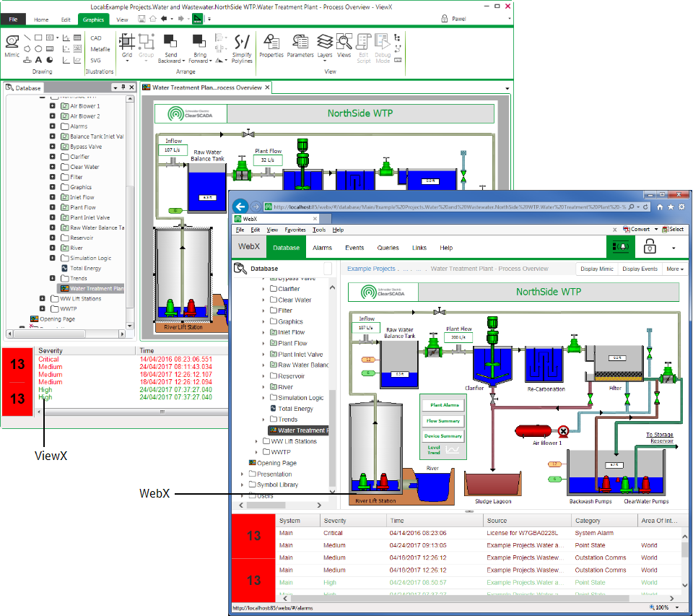Open the Properties icon in the View group
Viewport: 693px width, 616px height.
[x=272, y=45]
